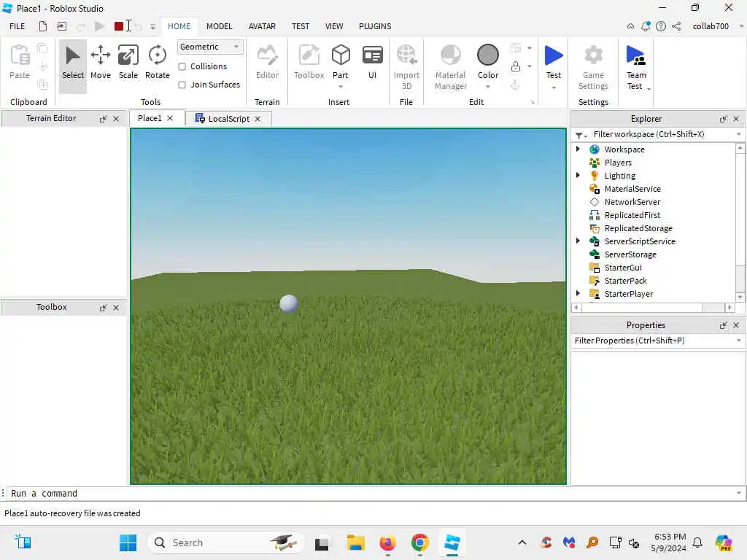The height and width of the screenshot is (560, 747).
Task: Click the quick access Play arrow
Action: [99, 26]
